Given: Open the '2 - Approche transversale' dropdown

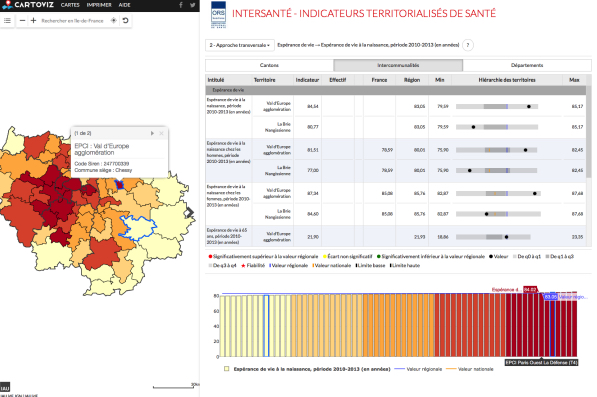Looking at the screenshot, I should pyautogui.click(x=239, y=45).
